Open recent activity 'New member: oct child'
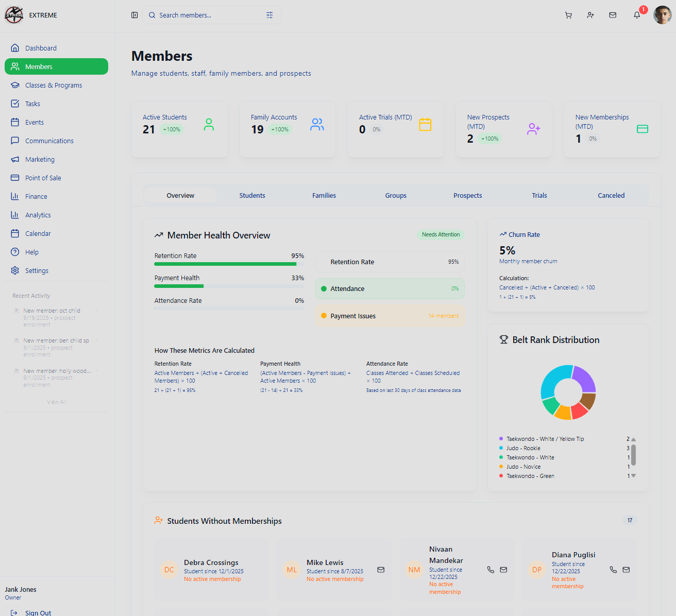This screenshot has width=676, height=616. click(56, 317)
